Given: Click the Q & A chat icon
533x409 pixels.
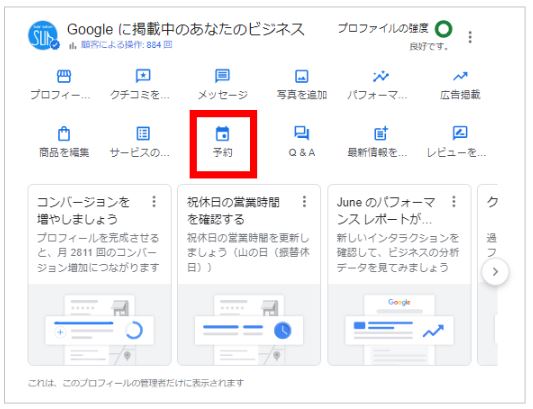Looking at the screenshot, I should point(302,133).
